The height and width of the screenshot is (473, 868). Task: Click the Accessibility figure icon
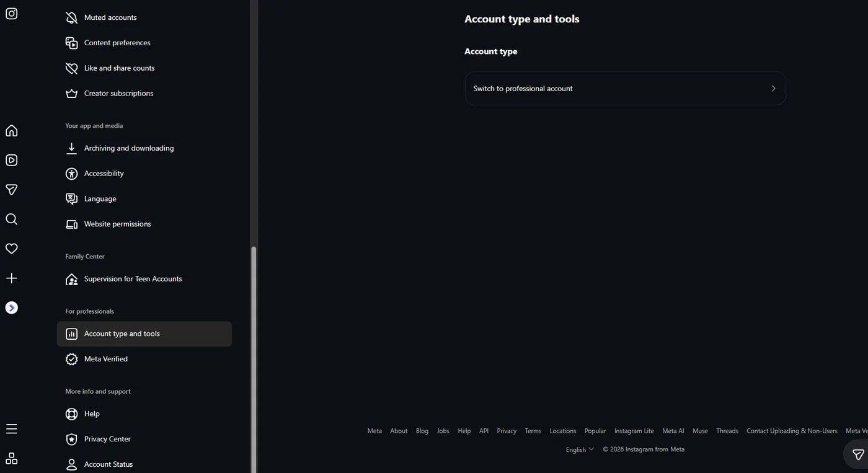[x=72, y=174]
